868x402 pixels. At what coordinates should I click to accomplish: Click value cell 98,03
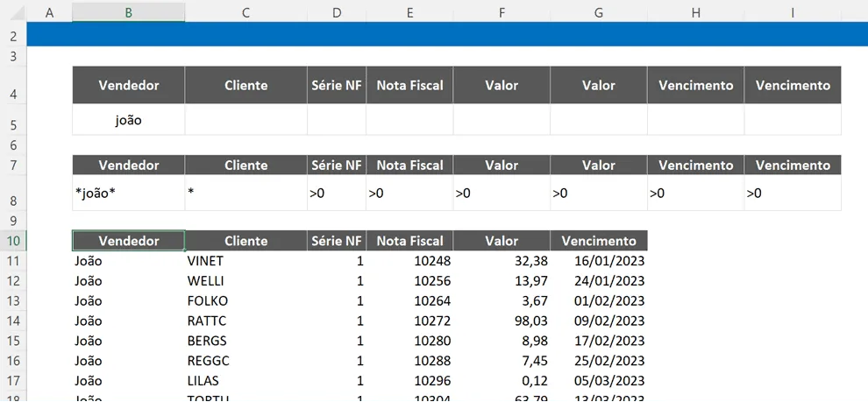[502, 321]
